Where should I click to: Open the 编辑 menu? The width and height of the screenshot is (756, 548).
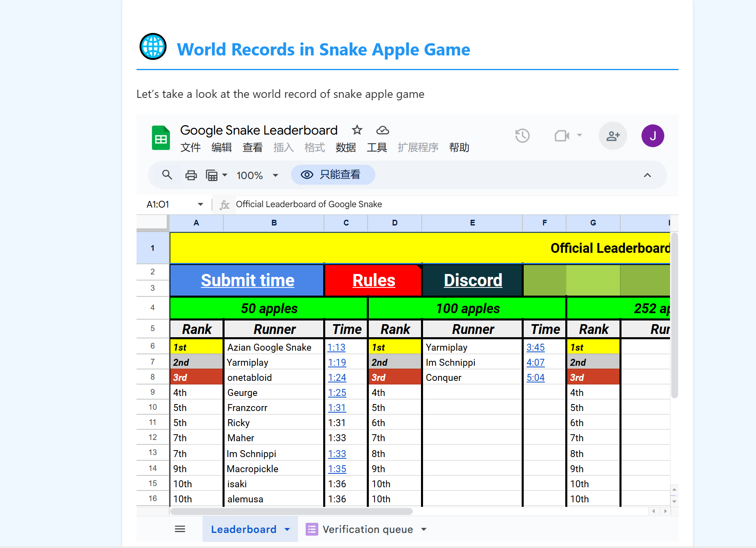pos(221,147)
